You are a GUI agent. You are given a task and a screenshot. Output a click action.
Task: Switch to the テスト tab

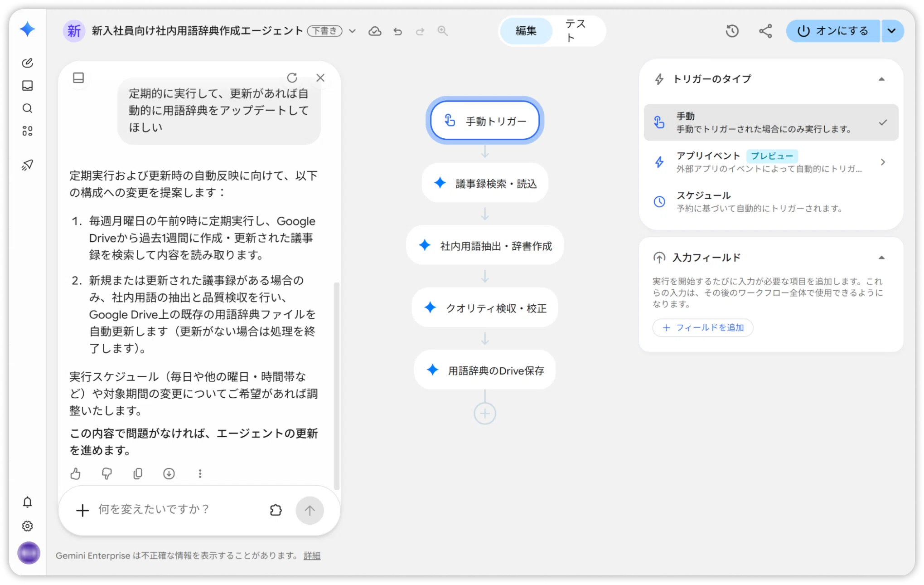(576, 31)
